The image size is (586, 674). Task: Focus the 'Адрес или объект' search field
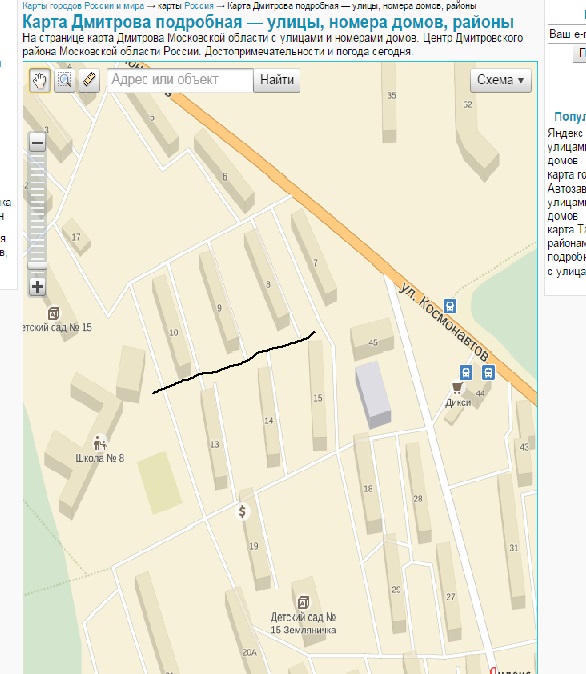click(x=180, y=80)
